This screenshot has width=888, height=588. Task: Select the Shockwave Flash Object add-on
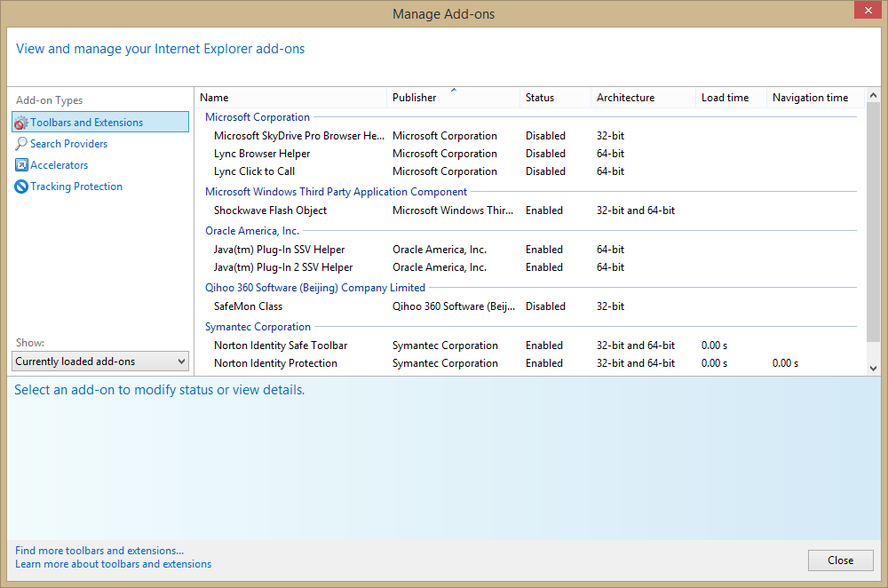270,211
